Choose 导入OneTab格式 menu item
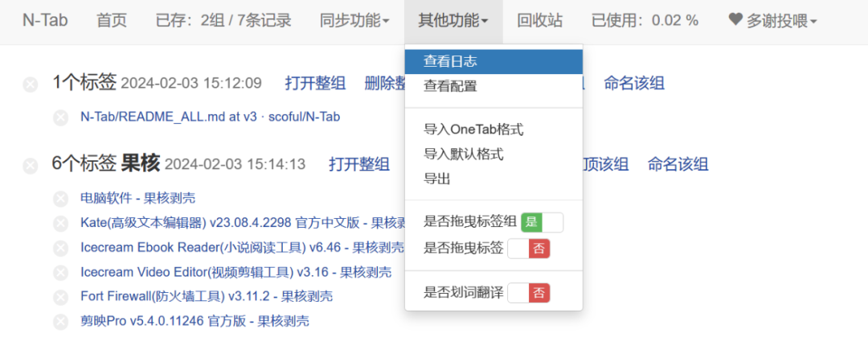Screen dimensions: 868x350 coord(493,130)
